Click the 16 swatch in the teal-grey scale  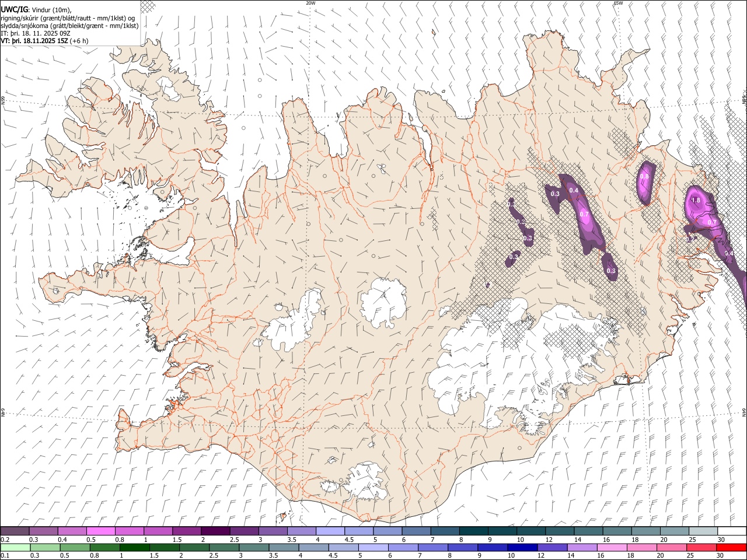[616, 531]
